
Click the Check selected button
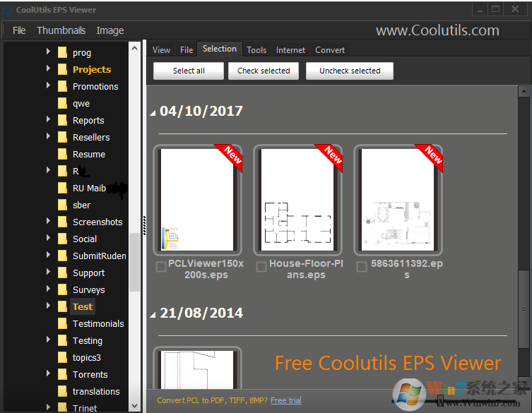coord(264,71)
